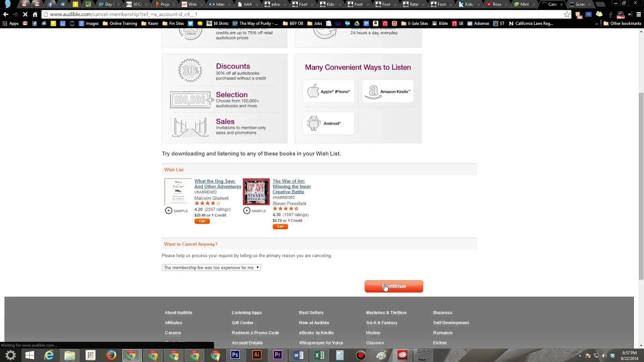Switch to the AAA browser tab

coord(248,4)
